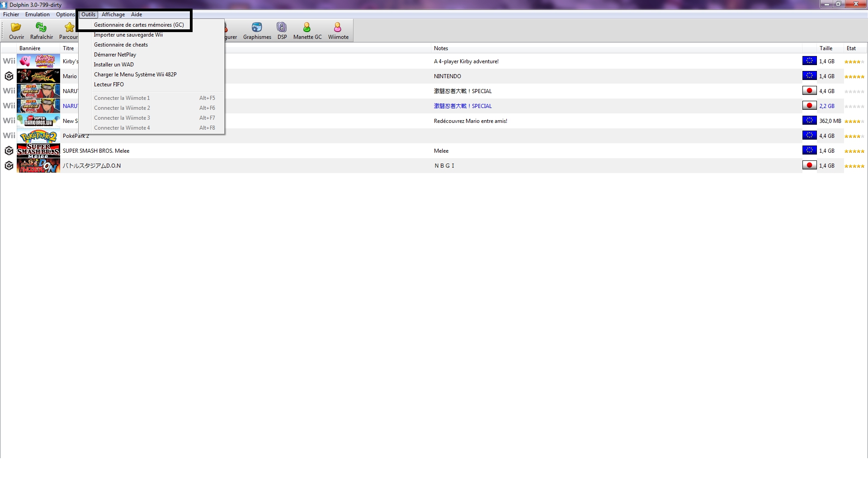
Task: Choose Lecteur FIFO menu item
Action: pyautogui.click(x=108, y=84)
